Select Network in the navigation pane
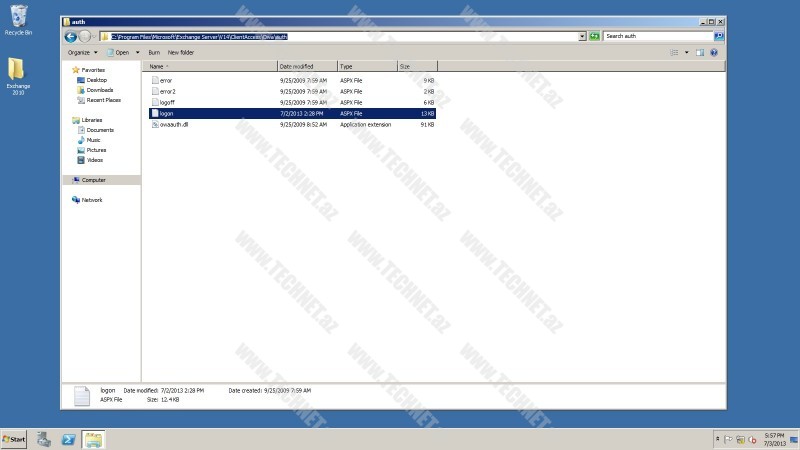 [92, 200]
